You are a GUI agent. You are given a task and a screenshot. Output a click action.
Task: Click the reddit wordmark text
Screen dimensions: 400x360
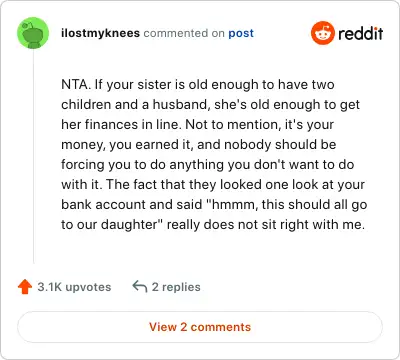360,33
